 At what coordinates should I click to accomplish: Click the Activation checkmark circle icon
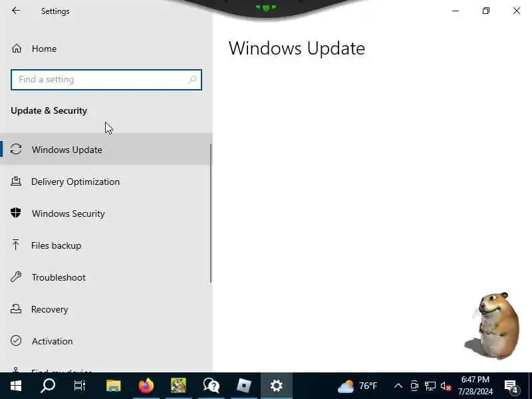[16, 340]
